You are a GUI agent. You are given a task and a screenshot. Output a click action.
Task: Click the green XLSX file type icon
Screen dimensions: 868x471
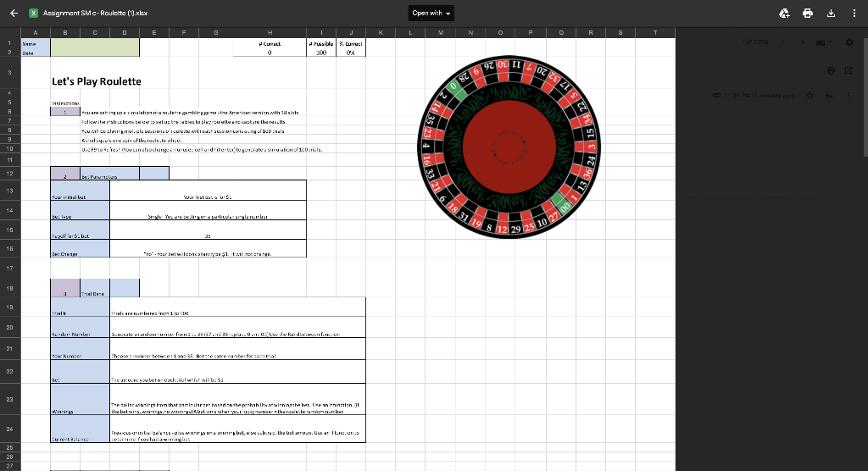[x=33, y=13]
